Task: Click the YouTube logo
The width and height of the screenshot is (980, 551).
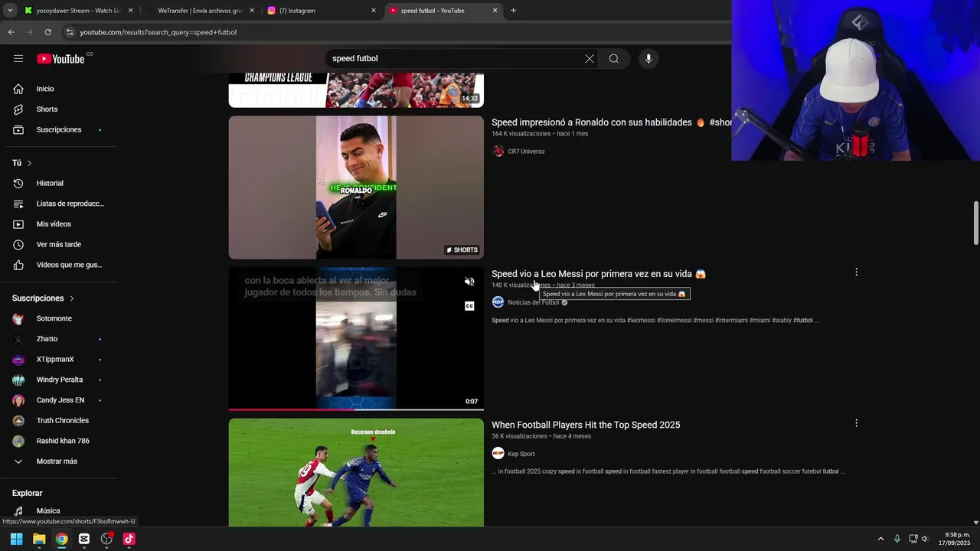Action: [x=60, y=59]
